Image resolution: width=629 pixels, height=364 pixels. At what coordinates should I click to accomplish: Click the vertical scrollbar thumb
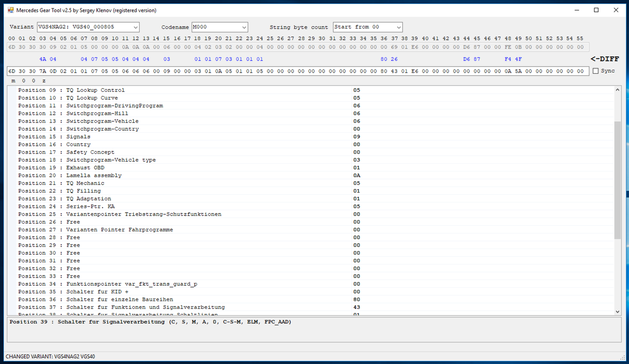618,181
